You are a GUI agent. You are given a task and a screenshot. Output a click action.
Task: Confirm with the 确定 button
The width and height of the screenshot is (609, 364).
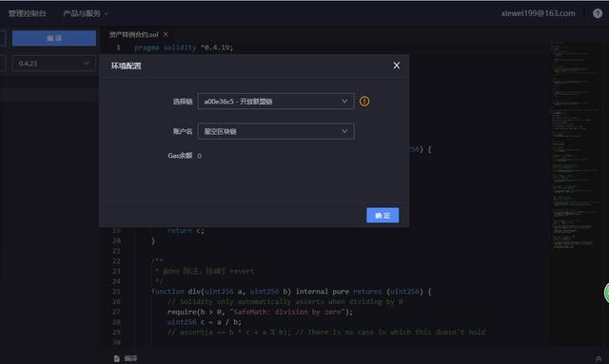pyautogui.click(x=383, y=216)
